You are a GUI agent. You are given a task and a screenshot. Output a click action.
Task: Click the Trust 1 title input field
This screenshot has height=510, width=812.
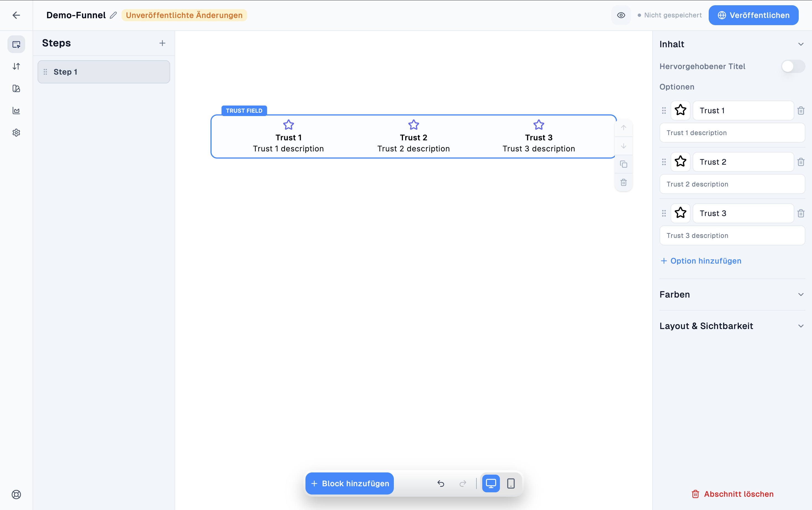[x=743, y=110]
